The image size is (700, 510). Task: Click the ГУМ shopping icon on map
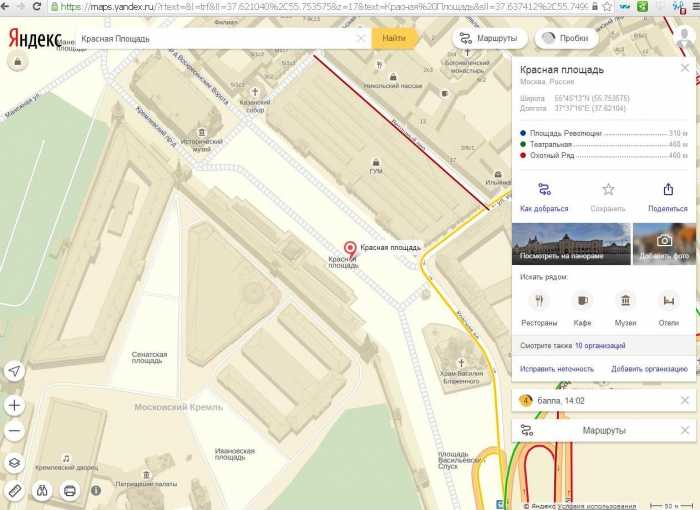[x=376, y=162]
